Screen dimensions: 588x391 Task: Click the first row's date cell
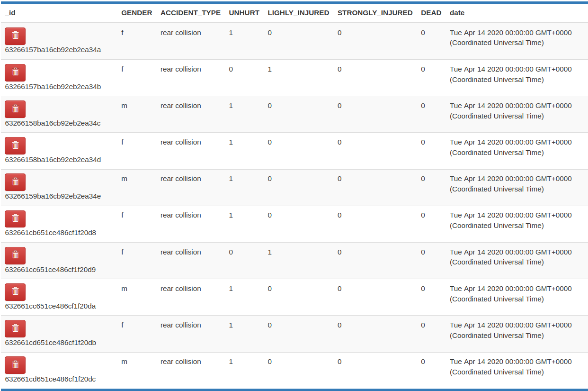510,37
